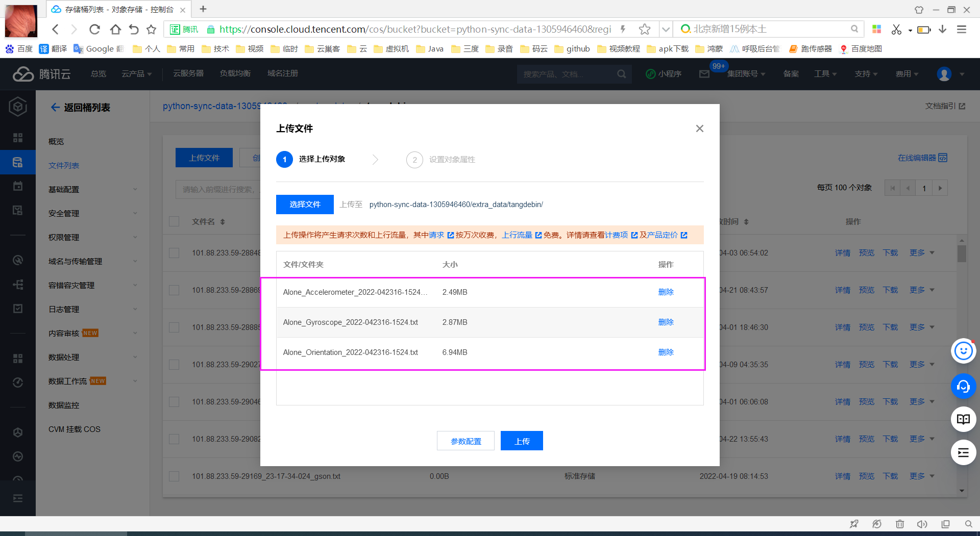Toggle the select-all files checkbox

click(x=174, y=221)
